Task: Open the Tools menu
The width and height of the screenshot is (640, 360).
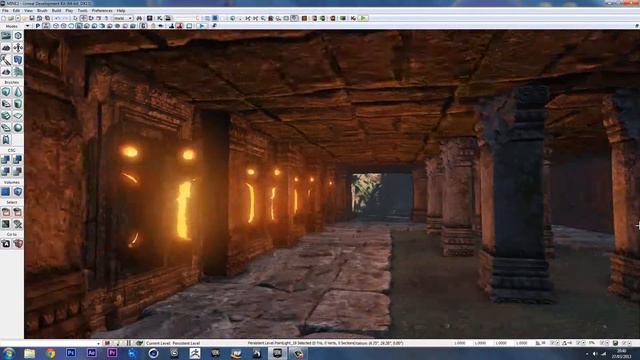Action: point(82,11)
